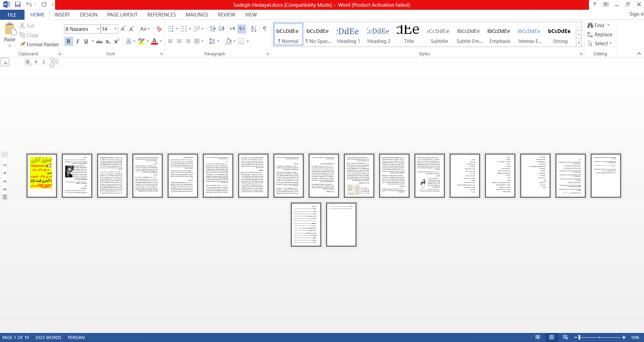Toggle right-to-left text direction
The height and width of the screenshot is (342, 644).
tap(242, 29)
